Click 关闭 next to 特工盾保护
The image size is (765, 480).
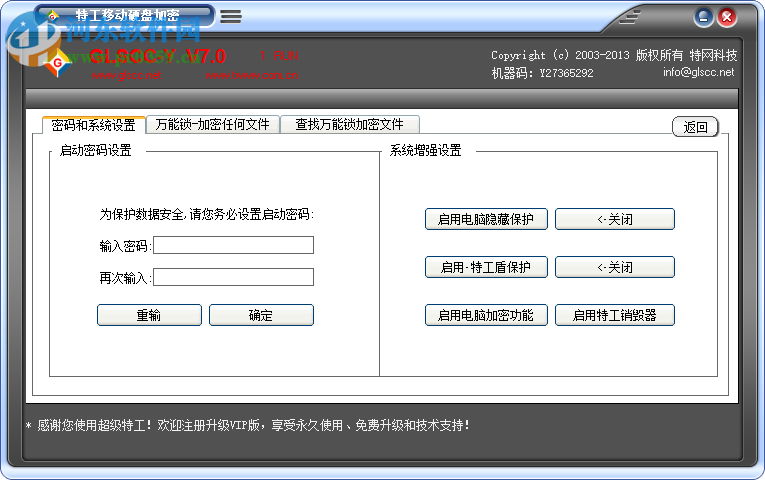click(615, 267)
